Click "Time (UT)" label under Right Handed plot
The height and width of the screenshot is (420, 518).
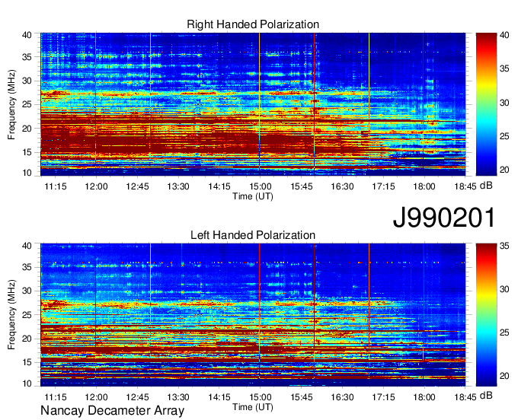click(x=253, y=196)
